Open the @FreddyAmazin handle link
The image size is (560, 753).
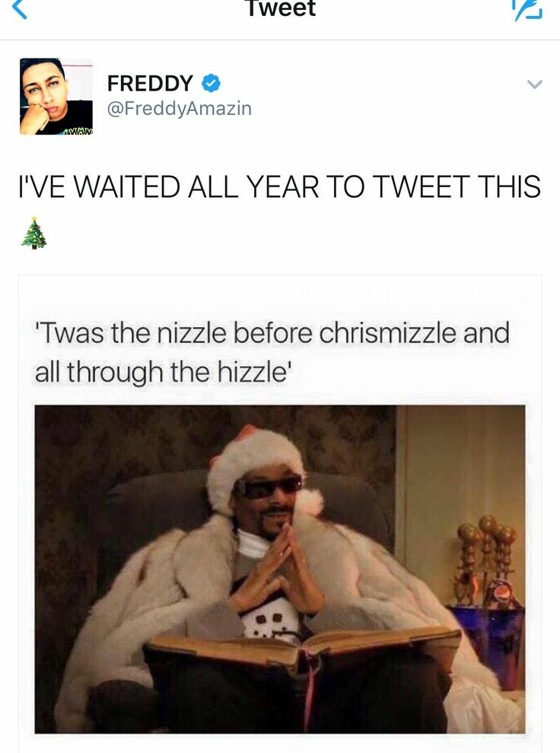click(179, 108)
